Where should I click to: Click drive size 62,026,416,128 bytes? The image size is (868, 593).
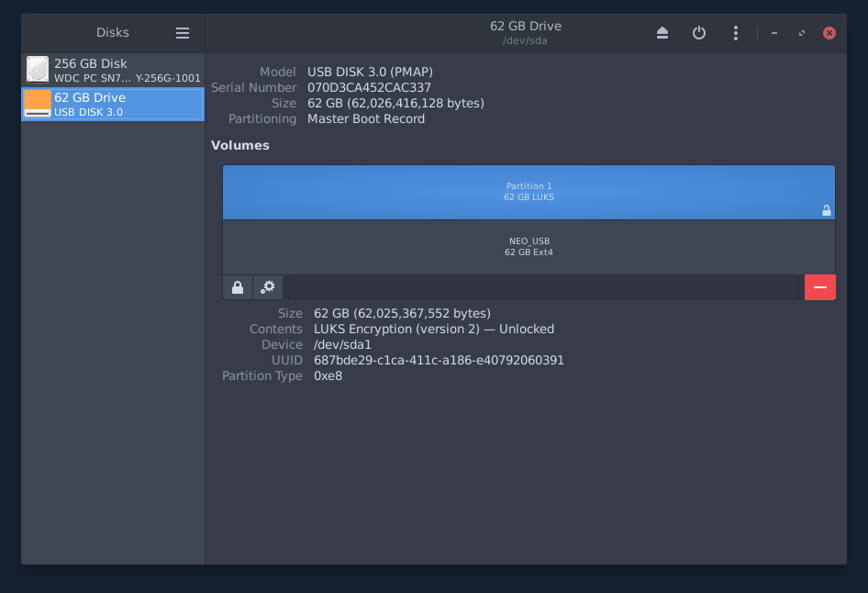pyautogui.click(x=395, y=104)
